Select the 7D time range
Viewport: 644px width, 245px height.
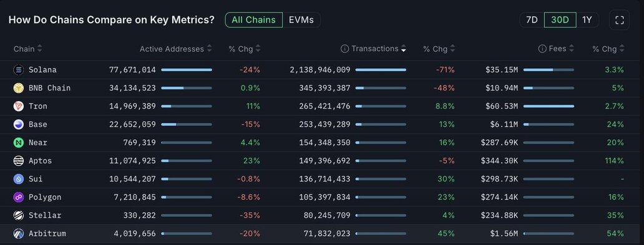(x=532, y=20)
